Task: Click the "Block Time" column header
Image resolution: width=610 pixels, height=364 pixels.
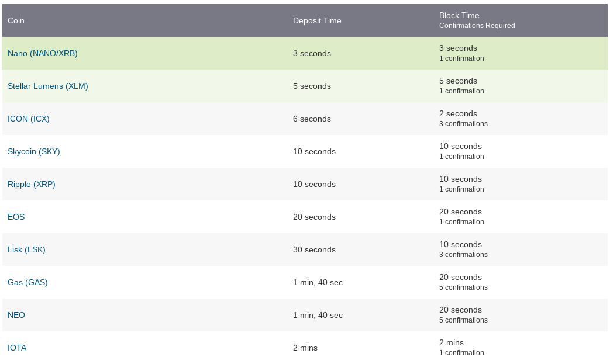Action: coord(459,15)
